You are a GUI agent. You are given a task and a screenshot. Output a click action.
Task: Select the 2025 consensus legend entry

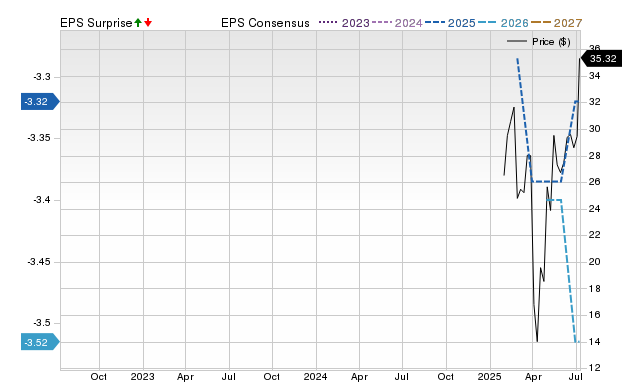[x=450, y=23]
